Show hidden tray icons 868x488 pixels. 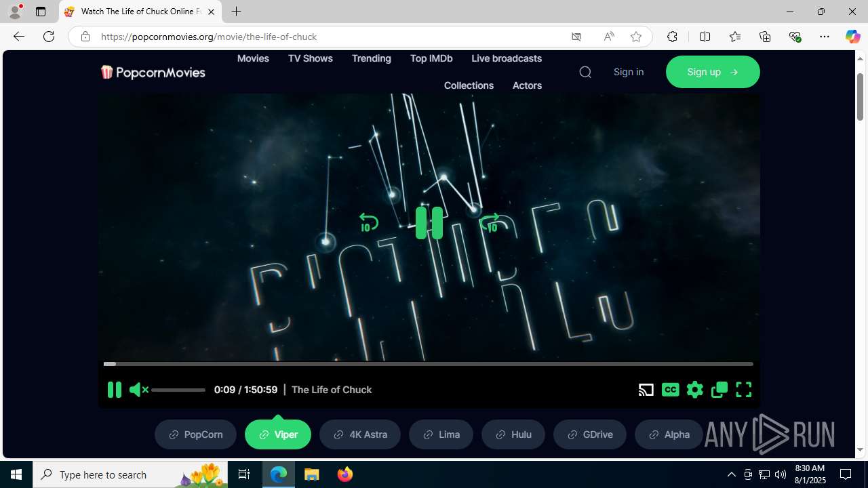pos(731,474)
